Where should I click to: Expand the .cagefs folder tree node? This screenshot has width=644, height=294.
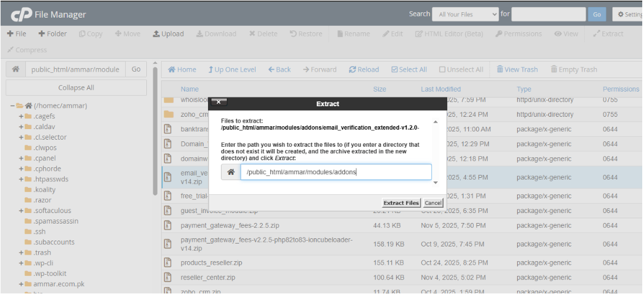[x=21, y=116]
